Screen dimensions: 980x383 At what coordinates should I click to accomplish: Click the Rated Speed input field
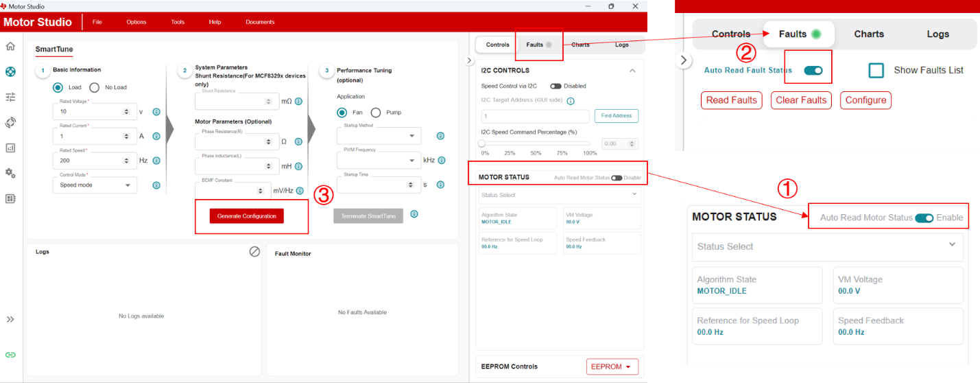coord(86,161)
